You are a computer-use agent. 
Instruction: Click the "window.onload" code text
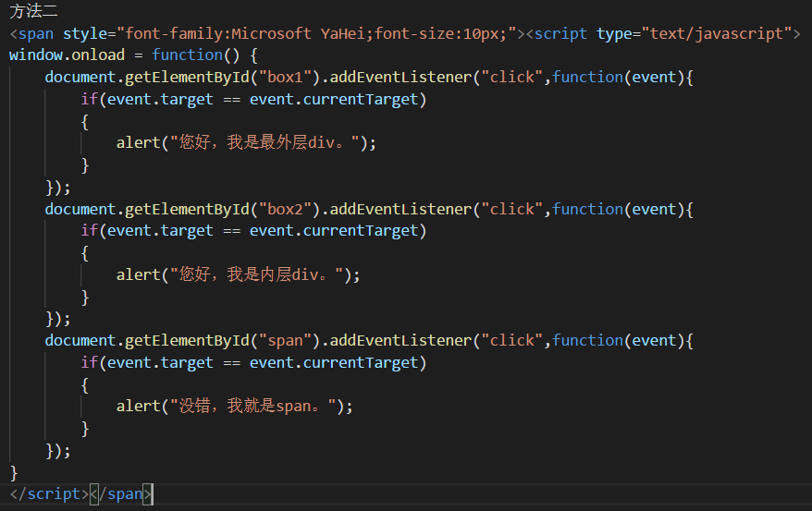point(67,55)
